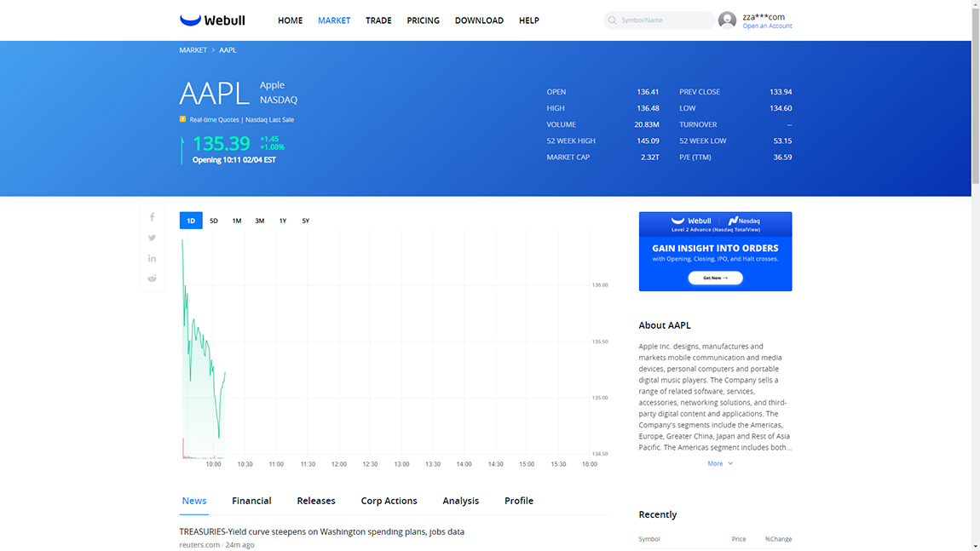Screen dimensions: 980x551
Task: Open the PRICING menu item
Action: pos(424,20)
